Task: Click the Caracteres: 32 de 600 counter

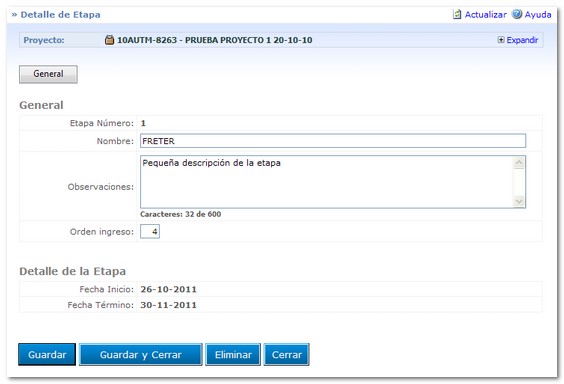Action: 181,214
